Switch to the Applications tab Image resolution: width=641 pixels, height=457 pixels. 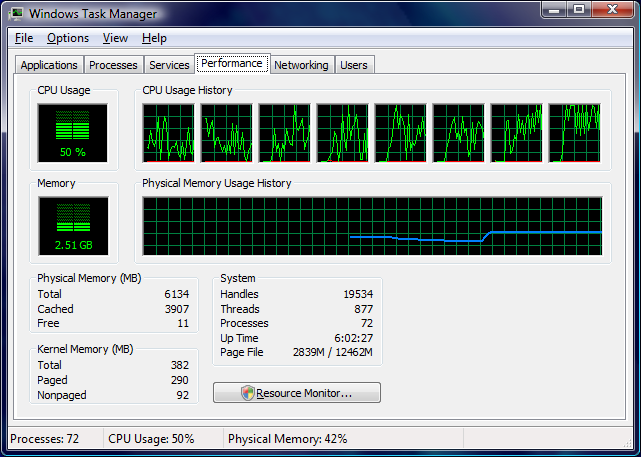coord(49,65)
